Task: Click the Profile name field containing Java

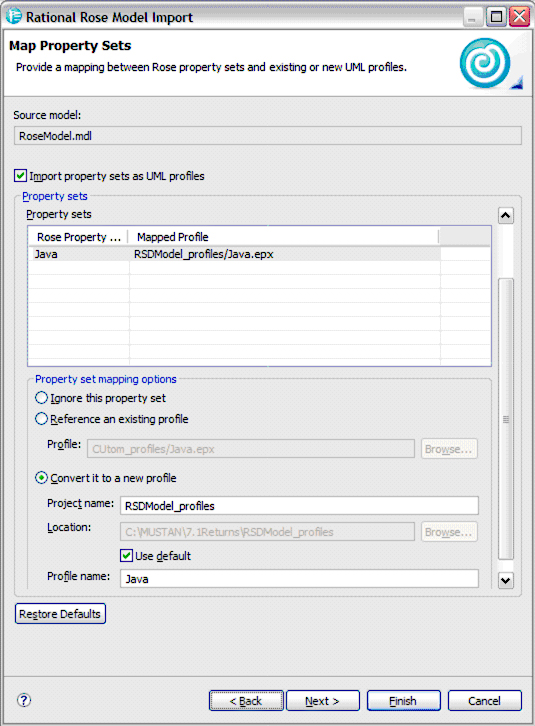Action: tap(299, 579)
